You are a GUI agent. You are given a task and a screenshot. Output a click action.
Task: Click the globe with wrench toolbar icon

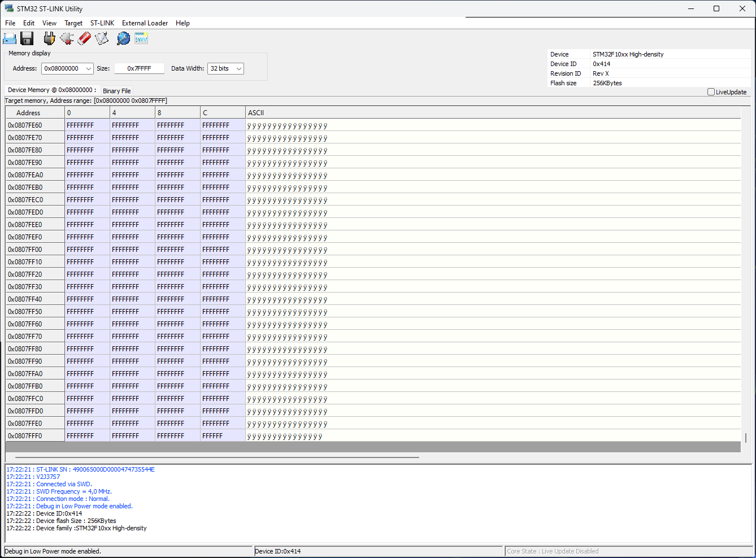(123, 38)
